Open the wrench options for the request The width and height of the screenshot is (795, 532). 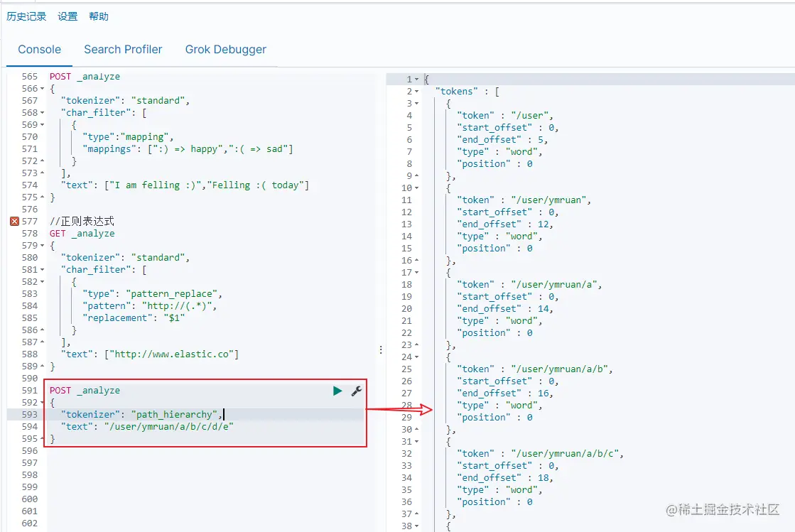pyautogui.click(x=357, y=391)
